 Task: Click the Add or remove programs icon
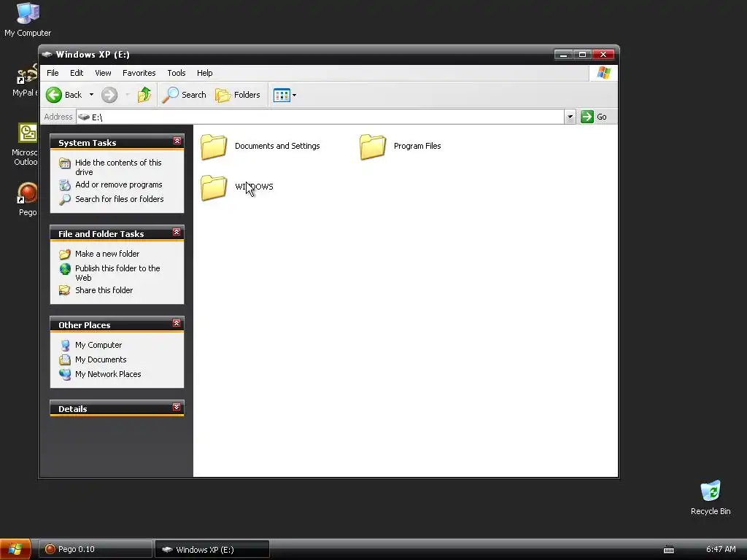tap(65, 184)
